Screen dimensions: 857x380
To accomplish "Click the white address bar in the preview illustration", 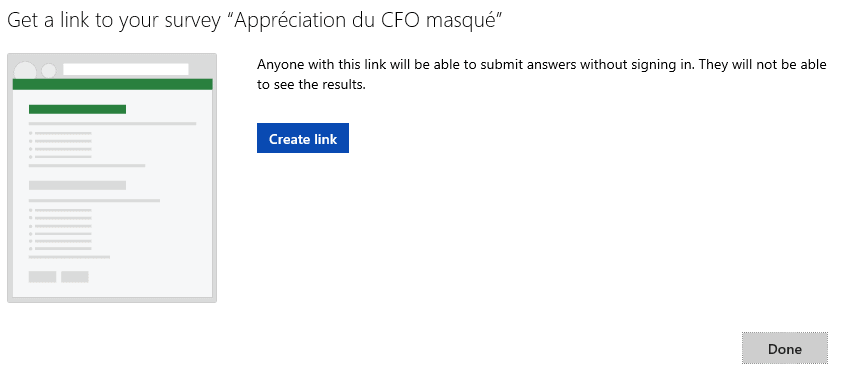I will point(126,69).
